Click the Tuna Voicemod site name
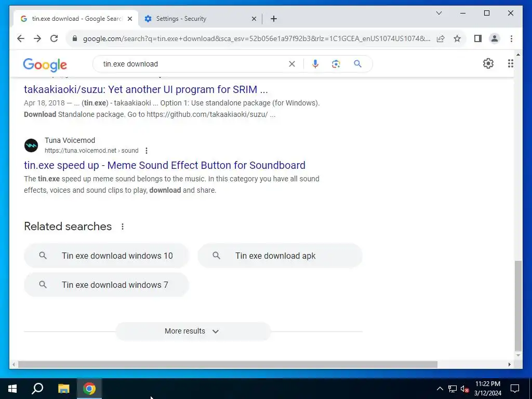 (70, 140)
